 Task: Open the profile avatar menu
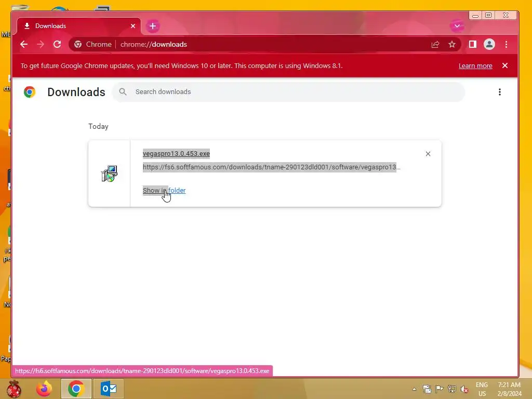point(489,45)
